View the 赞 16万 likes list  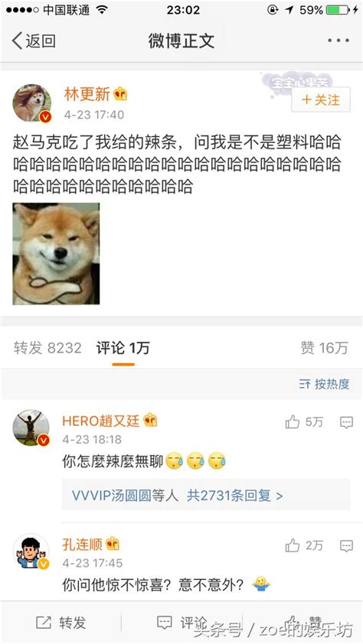[324, 348]
